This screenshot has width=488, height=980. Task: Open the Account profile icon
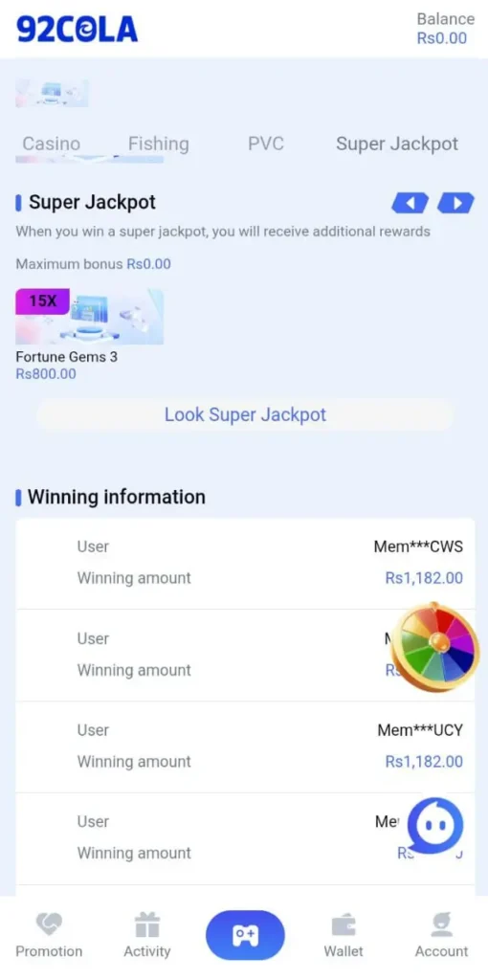442,925
